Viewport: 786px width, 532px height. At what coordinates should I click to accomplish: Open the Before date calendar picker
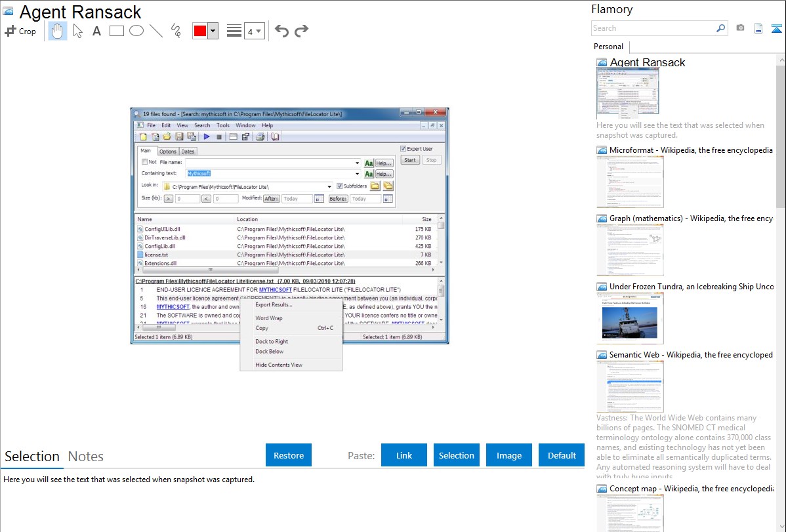388,199
